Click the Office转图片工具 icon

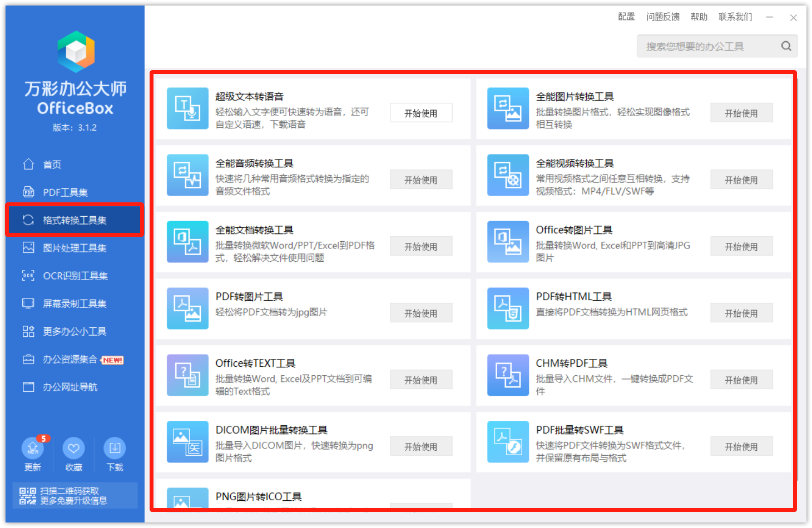pyautogui.click(x=508, y=242)
